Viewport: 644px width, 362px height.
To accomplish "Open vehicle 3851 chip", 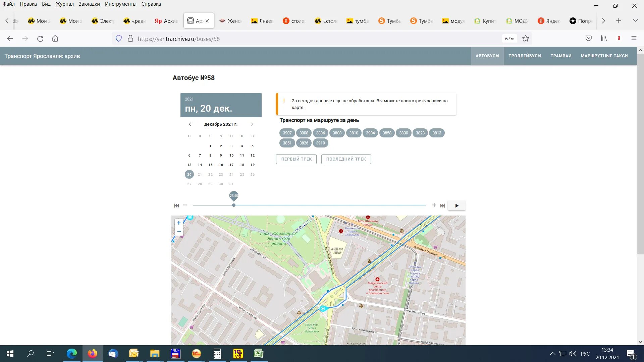I will point(287,143).
